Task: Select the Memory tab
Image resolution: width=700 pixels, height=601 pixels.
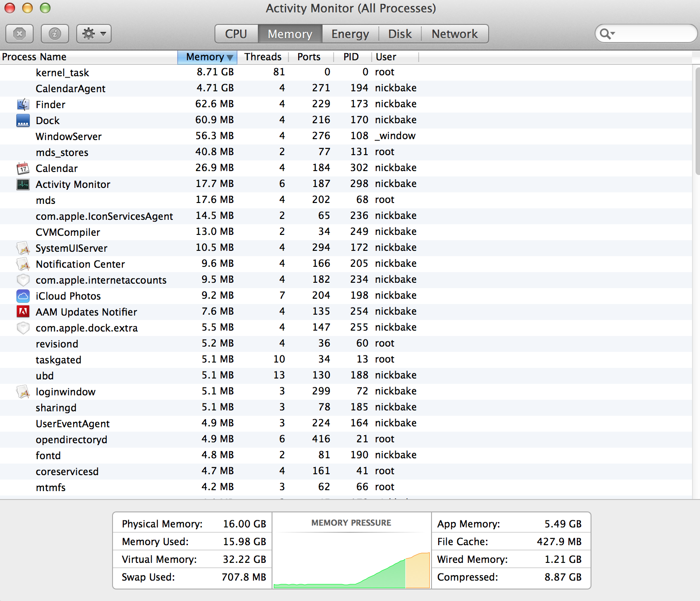Action: (290, 34)
